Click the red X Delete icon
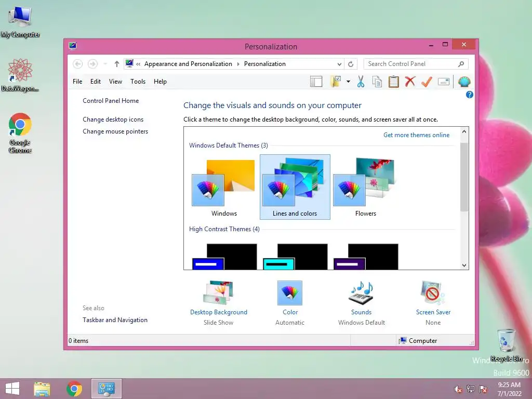 pos(410,82)
